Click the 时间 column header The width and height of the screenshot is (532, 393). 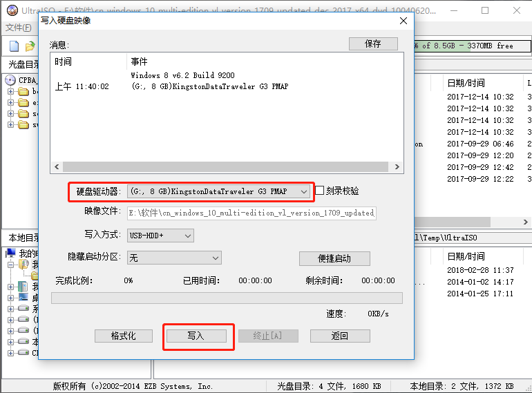(64, 61)
